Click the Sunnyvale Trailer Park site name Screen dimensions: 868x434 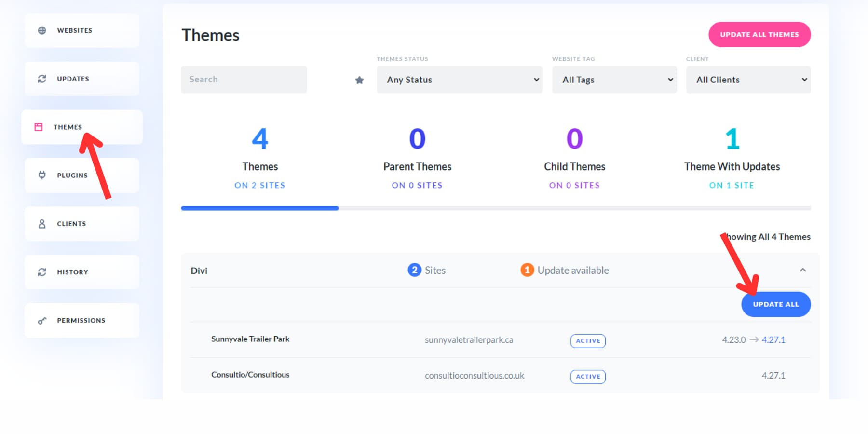point(250,339)
